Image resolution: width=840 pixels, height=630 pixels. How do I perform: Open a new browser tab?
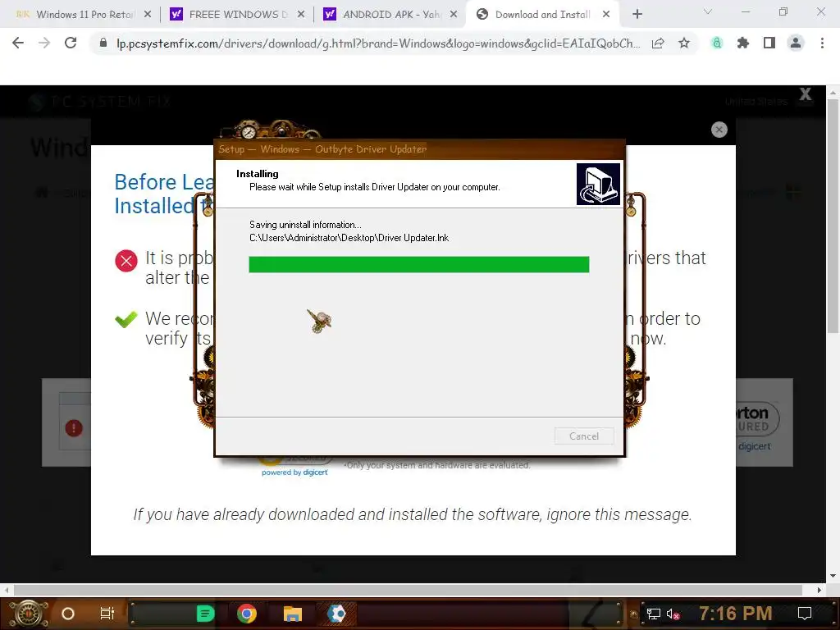(x=637, y=15)
